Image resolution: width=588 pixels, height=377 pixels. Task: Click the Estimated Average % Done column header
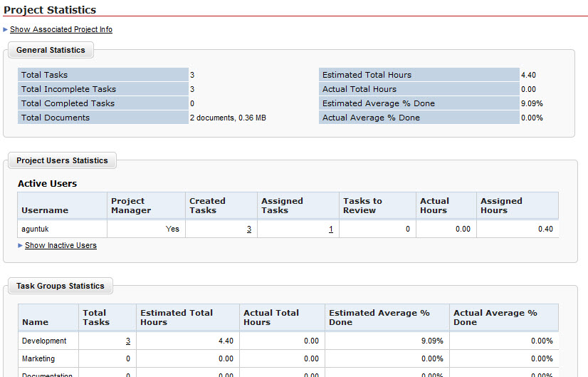click(379, 317)
